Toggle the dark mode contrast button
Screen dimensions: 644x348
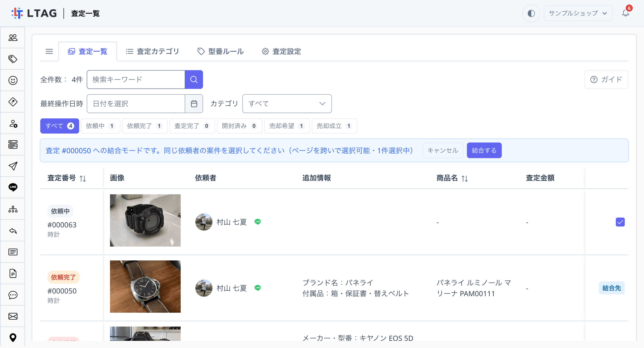tap(531, 13)
